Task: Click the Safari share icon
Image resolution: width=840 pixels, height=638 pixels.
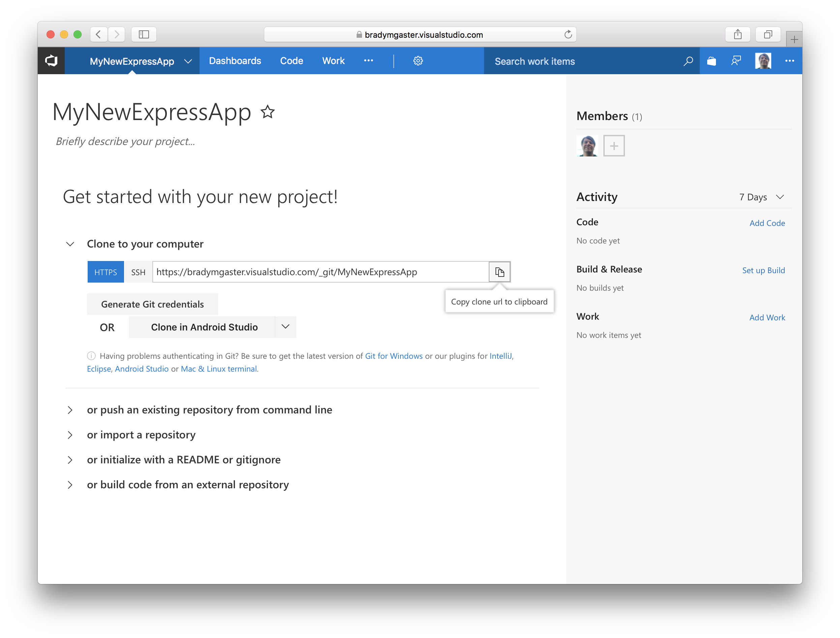Action: point(738,35)
